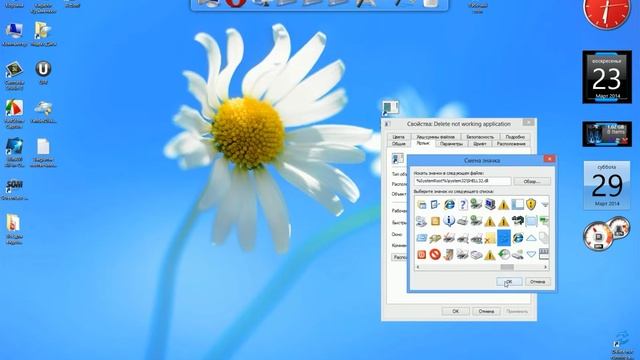Select the dark camera-like device icon
The width and height of the screenshot is (640, 360).
517,221
